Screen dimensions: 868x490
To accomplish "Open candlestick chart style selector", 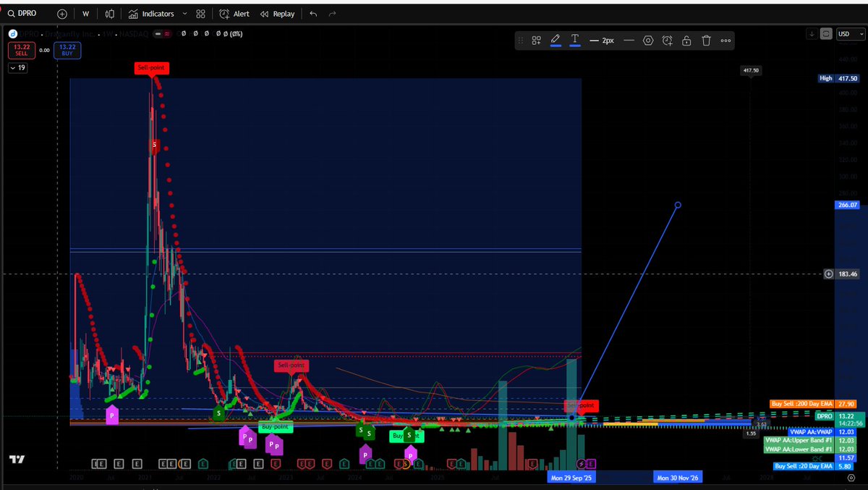I will tap(109, 14).
